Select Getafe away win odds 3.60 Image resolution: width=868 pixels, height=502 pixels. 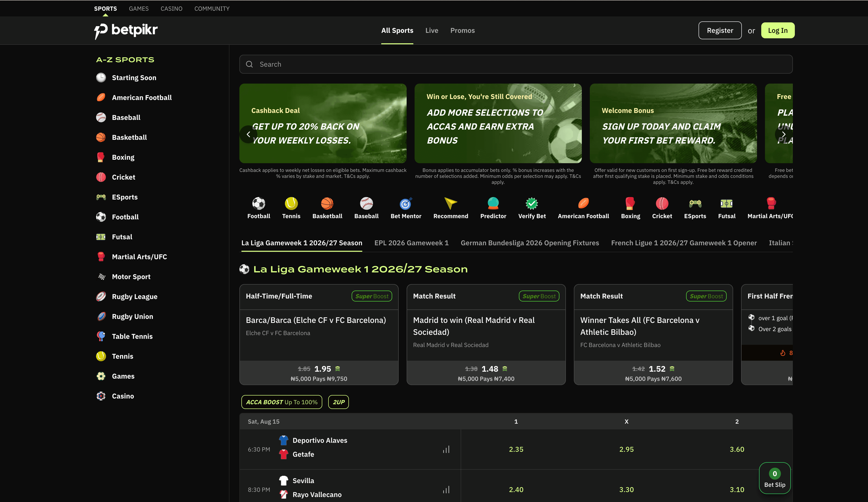[737, 449]
